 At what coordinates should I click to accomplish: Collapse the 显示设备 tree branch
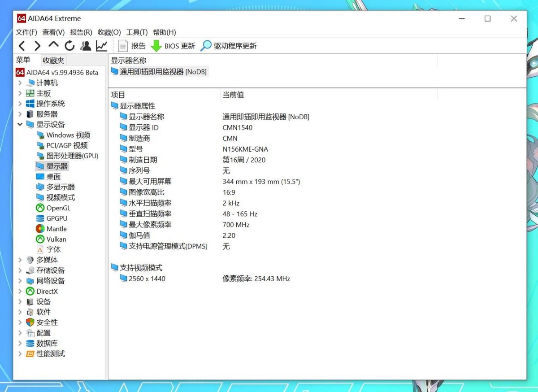19,124
